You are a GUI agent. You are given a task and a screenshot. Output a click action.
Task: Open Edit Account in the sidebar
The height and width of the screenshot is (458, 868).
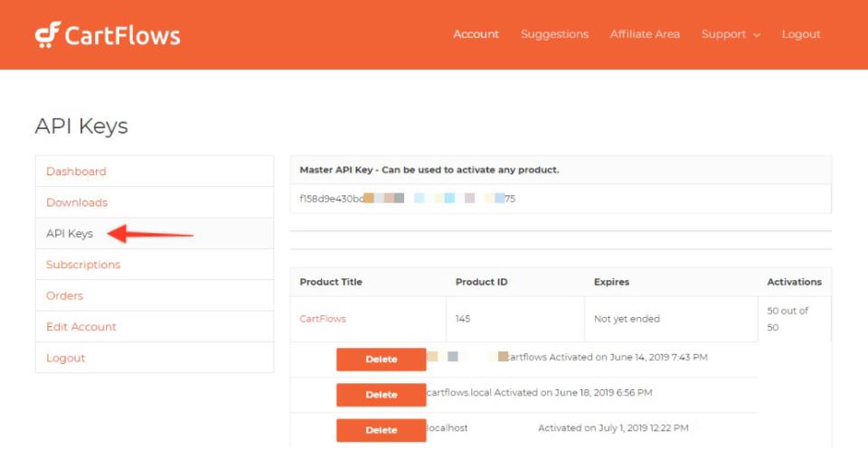(81, 327)
